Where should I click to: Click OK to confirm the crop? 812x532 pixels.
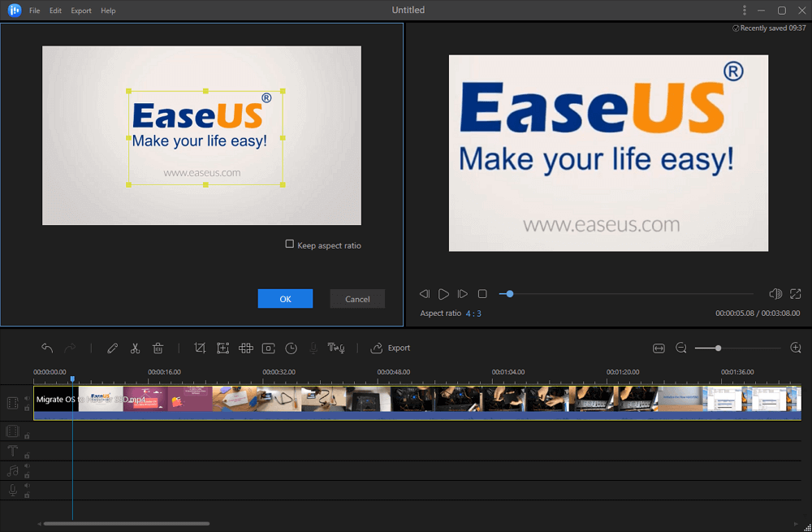pyautogui.click(x=285, y=299)
